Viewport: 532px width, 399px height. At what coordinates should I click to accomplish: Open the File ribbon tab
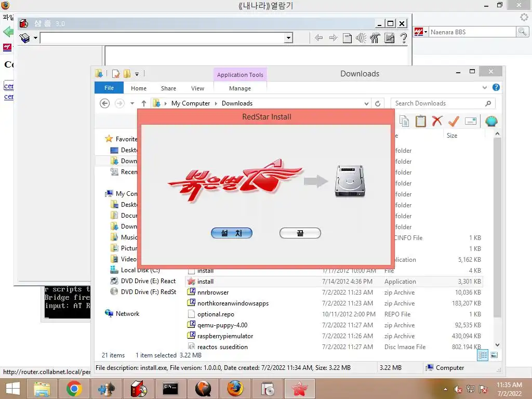109,88
